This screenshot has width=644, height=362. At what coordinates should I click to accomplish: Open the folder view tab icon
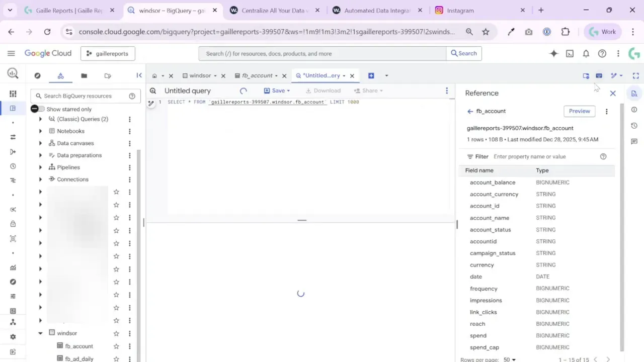[x=84, y=75]
